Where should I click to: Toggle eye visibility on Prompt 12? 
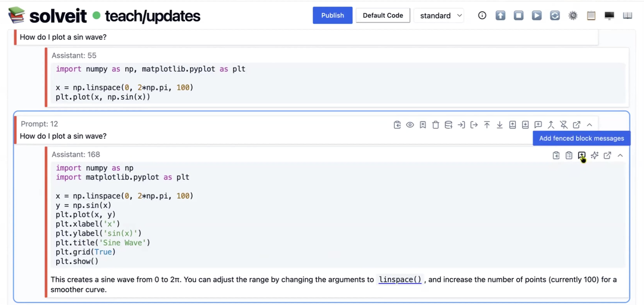(x=410, y=125)
